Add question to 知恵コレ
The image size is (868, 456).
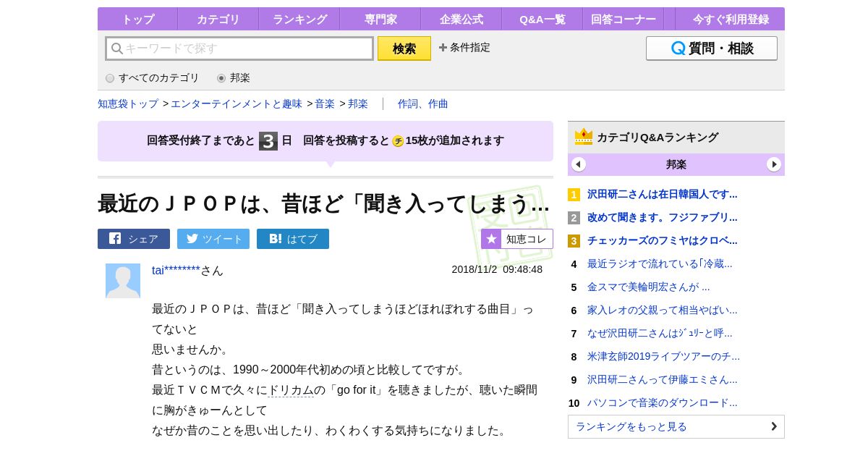tap(517, 239)
